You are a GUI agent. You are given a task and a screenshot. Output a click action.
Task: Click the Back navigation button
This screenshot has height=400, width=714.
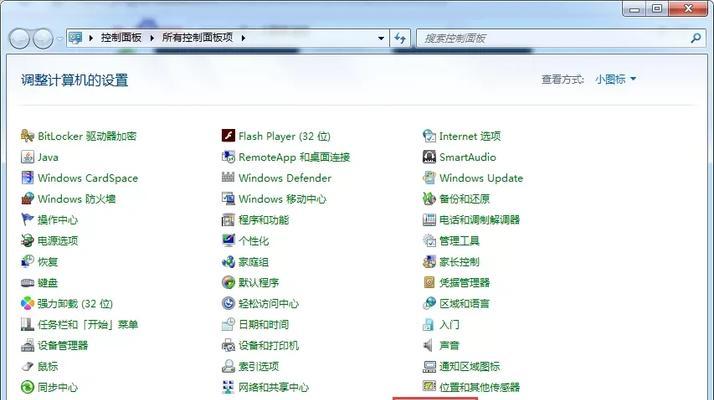(x=20, y=39)
